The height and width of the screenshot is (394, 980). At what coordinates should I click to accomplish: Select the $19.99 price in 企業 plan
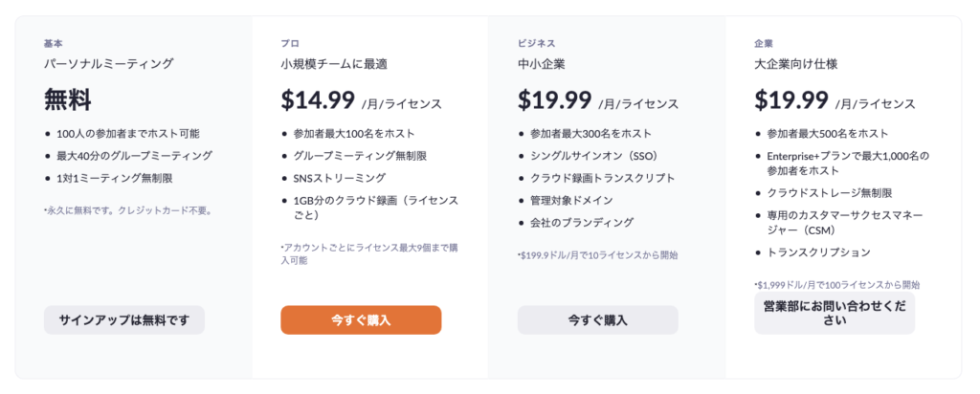coord(791,99)
